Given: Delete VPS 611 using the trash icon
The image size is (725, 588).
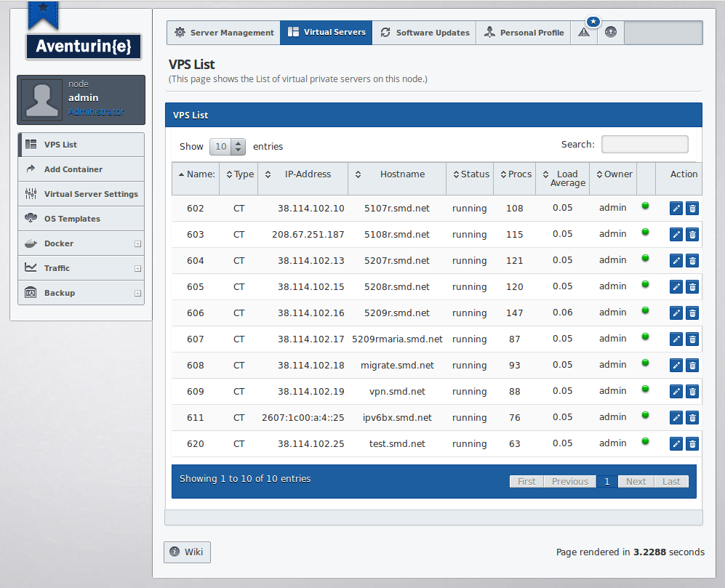Looking at the screenshot, I should 692,418.
